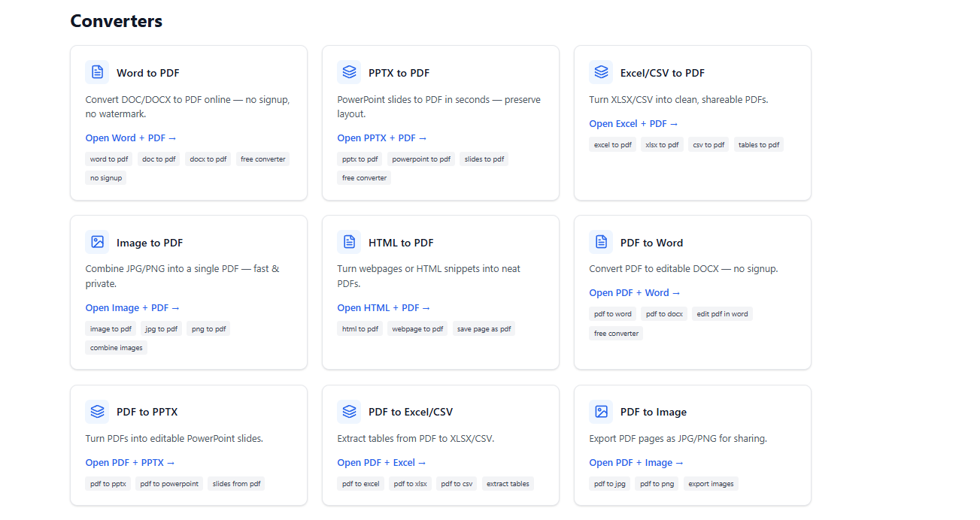Click the PPTX to PDF layers icon
The width and height of the screenshot is (980, 520).
(349, 72)
